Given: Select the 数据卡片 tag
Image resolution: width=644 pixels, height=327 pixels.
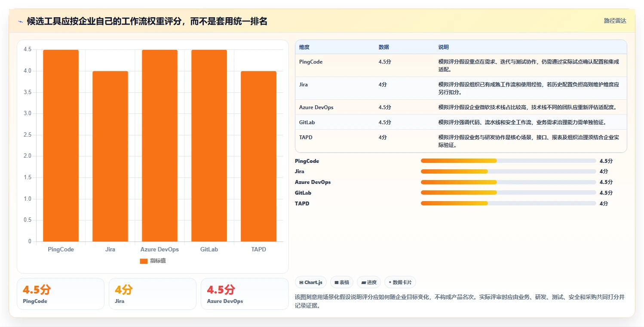Looking at the screenshot, I should tap(400, 282).
